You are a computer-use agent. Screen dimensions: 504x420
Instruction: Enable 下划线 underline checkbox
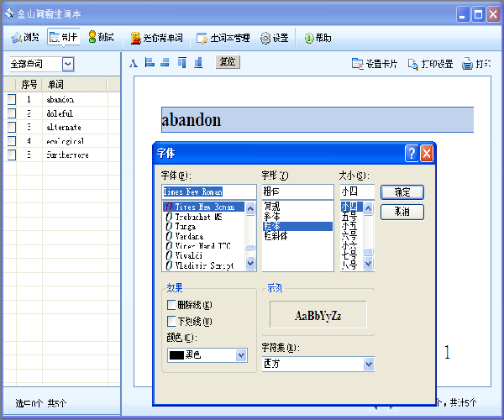pos(171,321)
